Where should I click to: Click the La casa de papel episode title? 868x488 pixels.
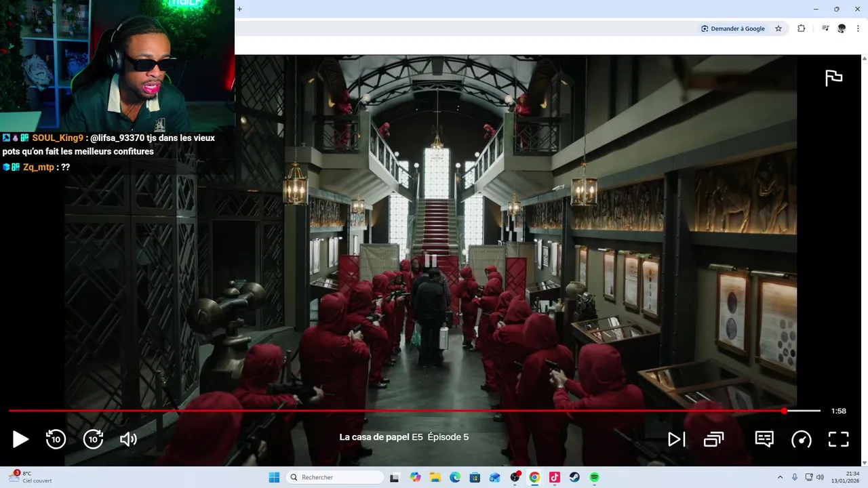(x=403, y=437)
